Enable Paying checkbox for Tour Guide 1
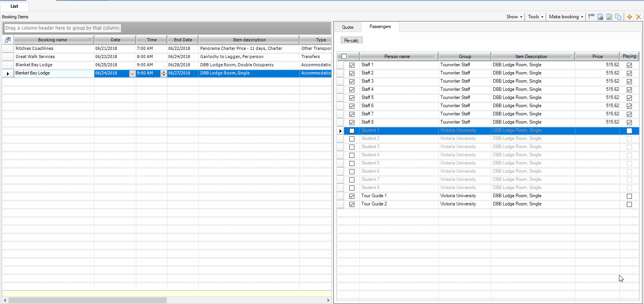 [x=629, y=196]
